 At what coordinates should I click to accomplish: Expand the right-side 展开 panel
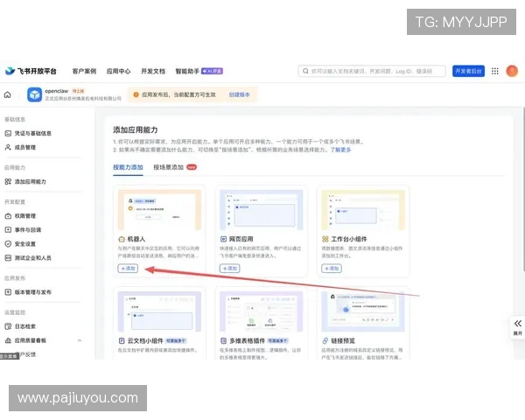point(518,327)
